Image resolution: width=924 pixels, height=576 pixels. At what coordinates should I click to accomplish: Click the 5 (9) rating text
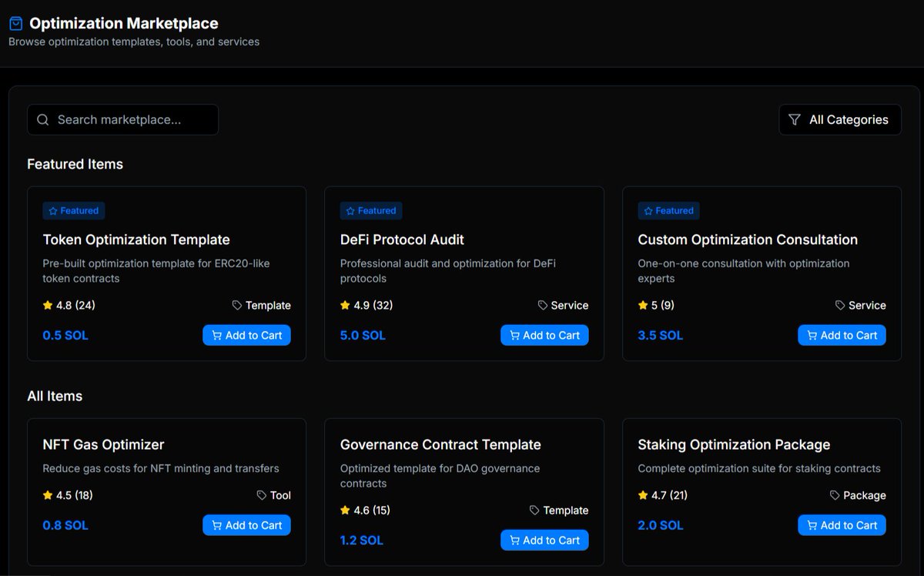coord(663,305)
